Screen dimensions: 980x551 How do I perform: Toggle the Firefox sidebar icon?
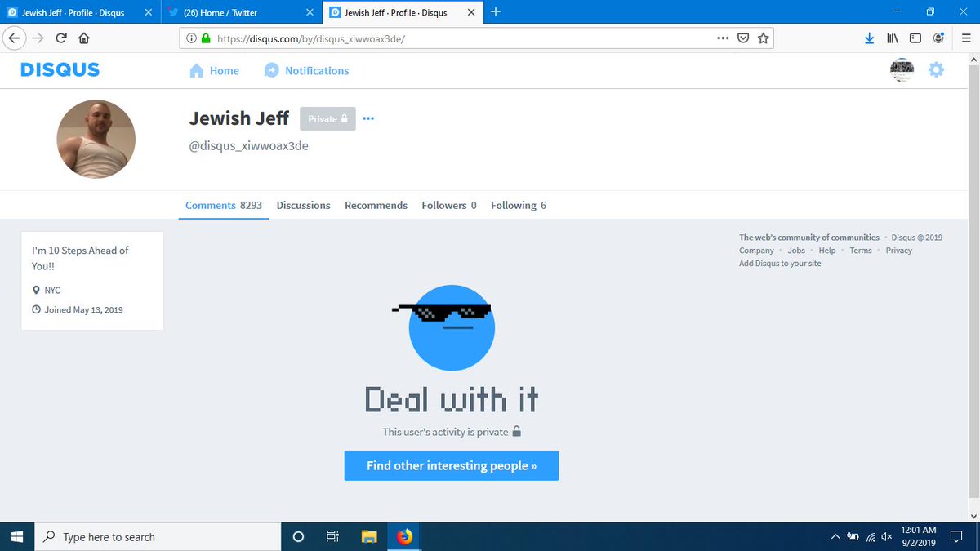tap(915, 38)
